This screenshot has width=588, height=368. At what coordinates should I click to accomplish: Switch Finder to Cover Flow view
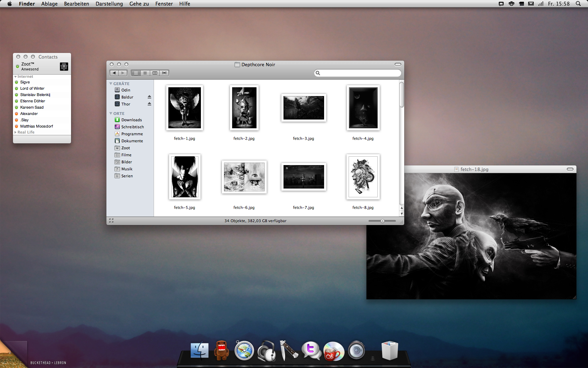tap(164, 73)
